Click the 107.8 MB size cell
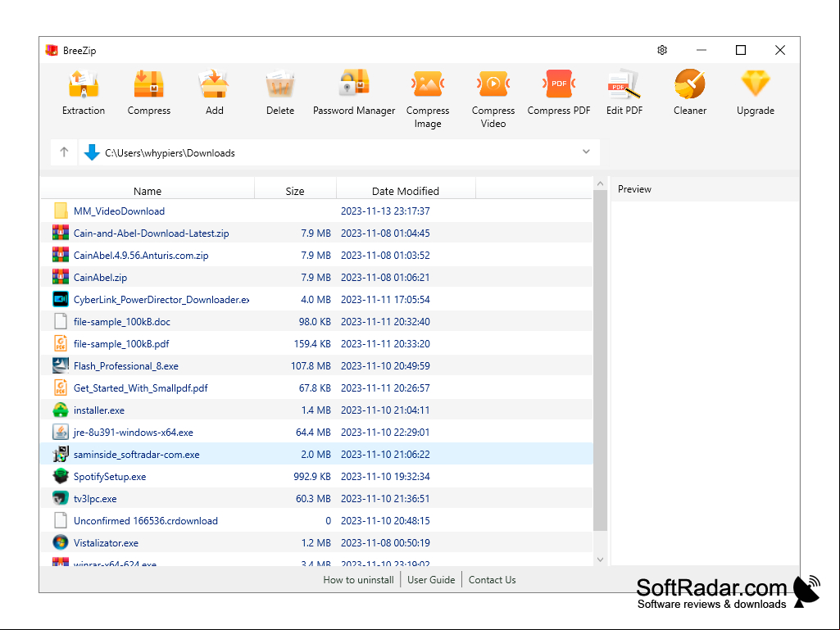The width and height of the screenshot is (840, 630). (311, 366)
